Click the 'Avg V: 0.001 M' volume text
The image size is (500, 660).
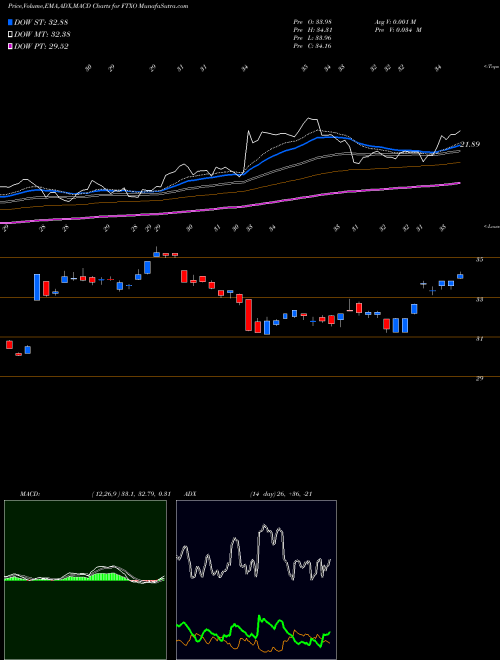click(x=395, y=21)
